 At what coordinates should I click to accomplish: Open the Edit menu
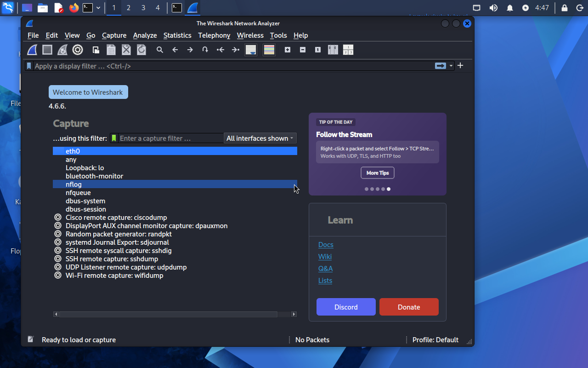(x=52, y=35)
